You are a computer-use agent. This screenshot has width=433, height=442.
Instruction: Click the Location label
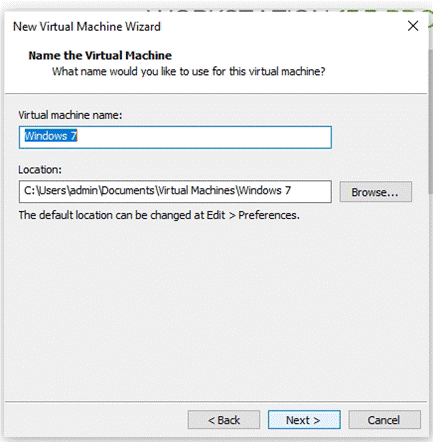[40, 170]
